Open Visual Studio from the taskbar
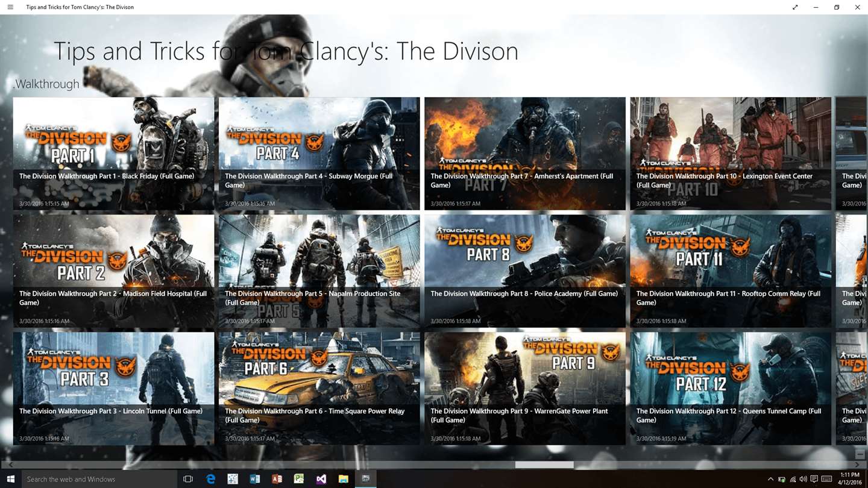 click(x=321, y=479)
